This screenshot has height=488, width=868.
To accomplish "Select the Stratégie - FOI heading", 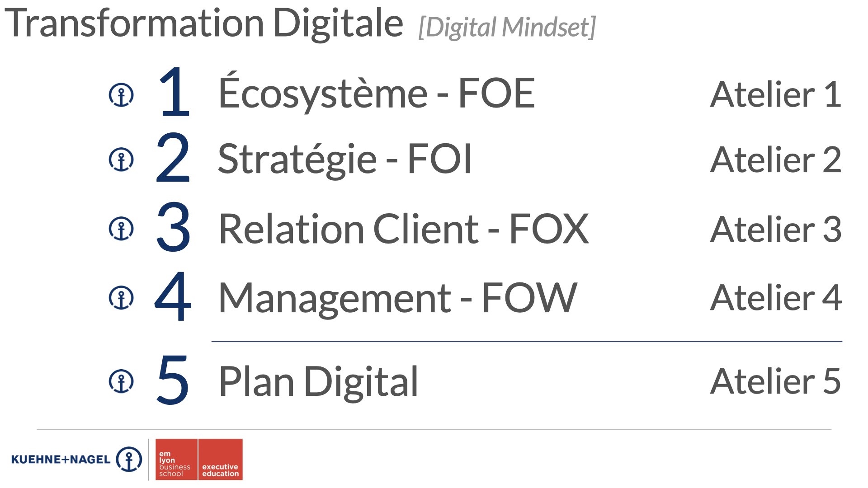I will click(x=345, y=159).
